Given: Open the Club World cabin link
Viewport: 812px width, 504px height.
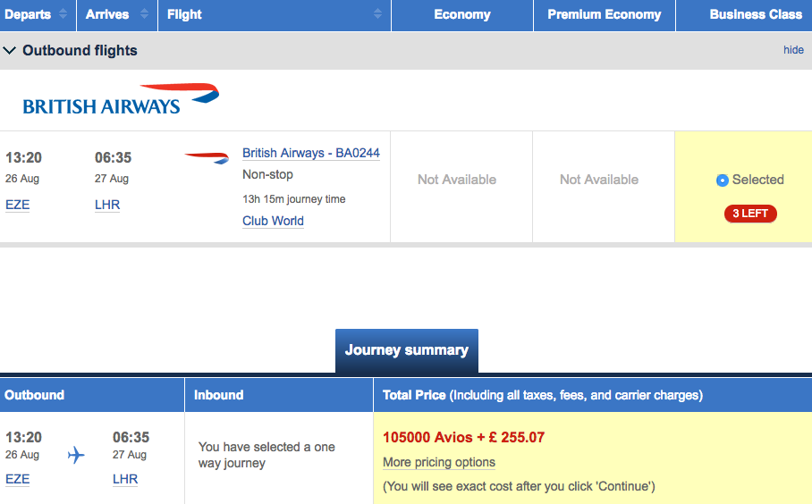Looking at the screenshot, I should tap(273, 221).
